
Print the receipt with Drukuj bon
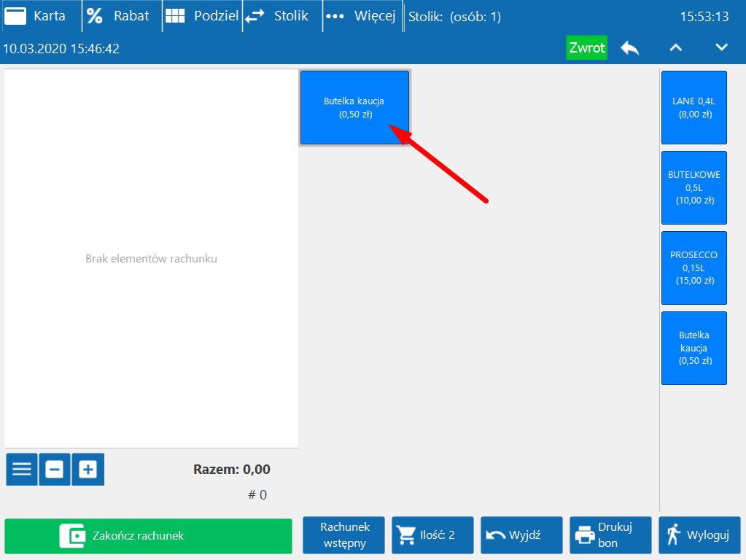tap(610, 535)
